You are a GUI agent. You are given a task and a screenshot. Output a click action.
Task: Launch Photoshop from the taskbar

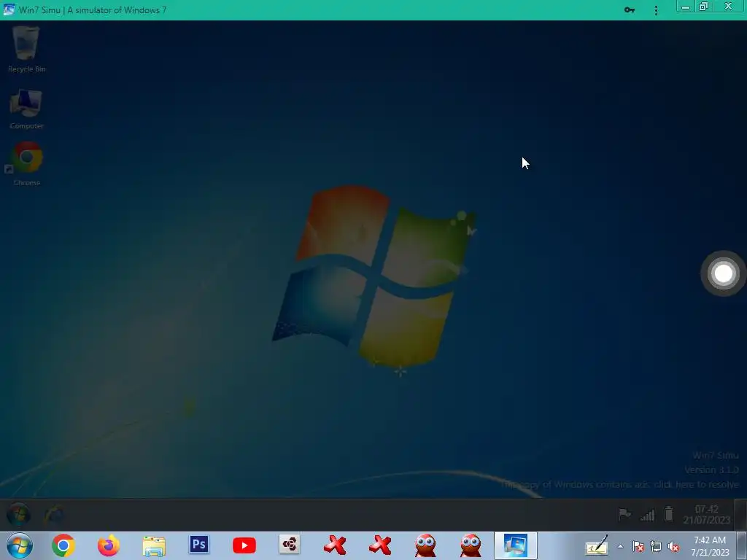[x=199, y=544]
